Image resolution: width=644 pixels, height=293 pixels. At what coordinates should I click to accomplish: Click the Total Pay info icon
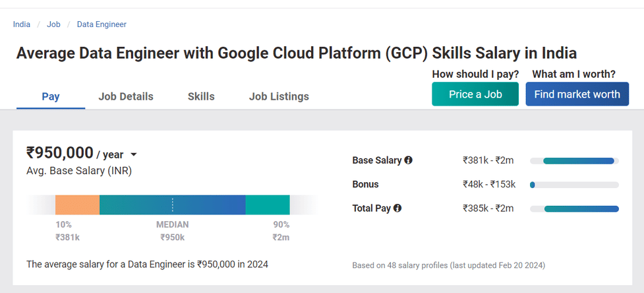click(x=397, y=209)
